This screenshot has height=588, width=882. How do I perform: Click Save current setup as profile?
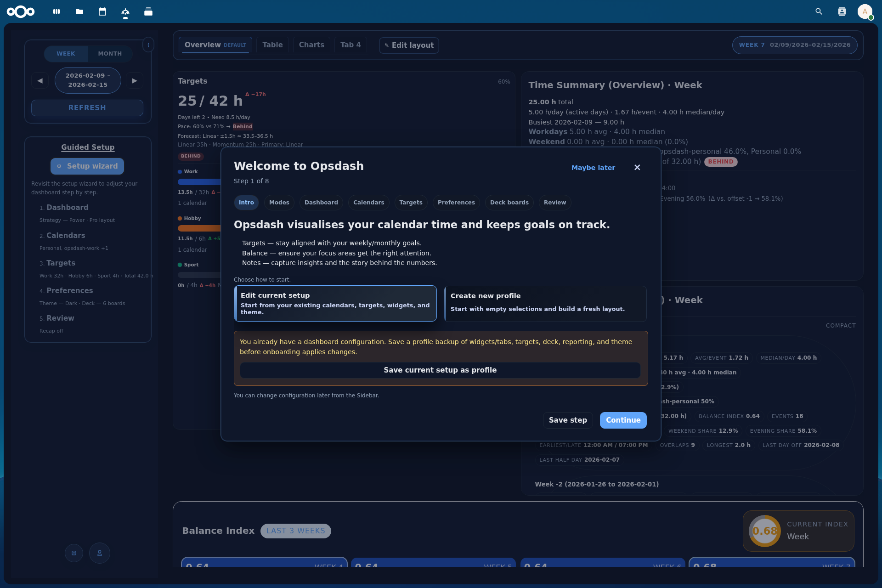pyautogui.click(x=440, y=370)
